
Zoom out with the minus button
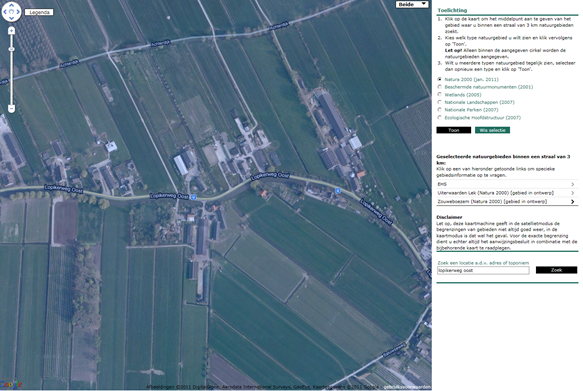coord(12,109)
